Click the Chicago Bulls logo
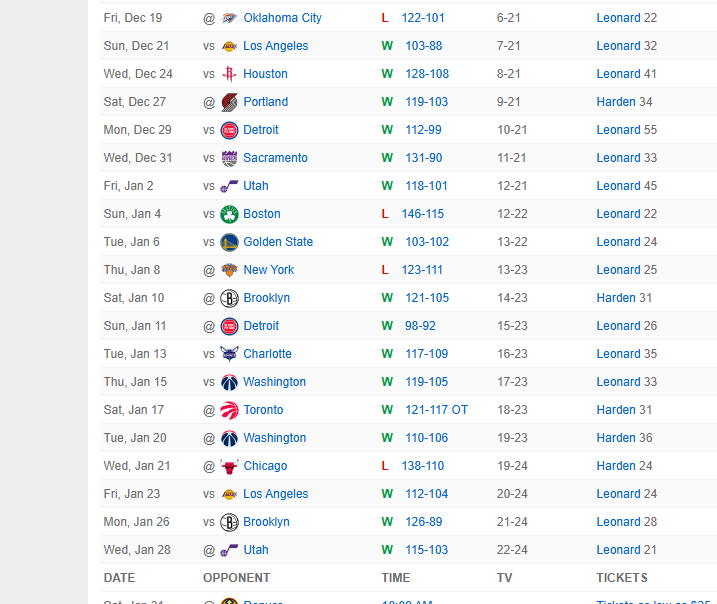Screen dimensions: 717x604 click(x=229, y=466)
